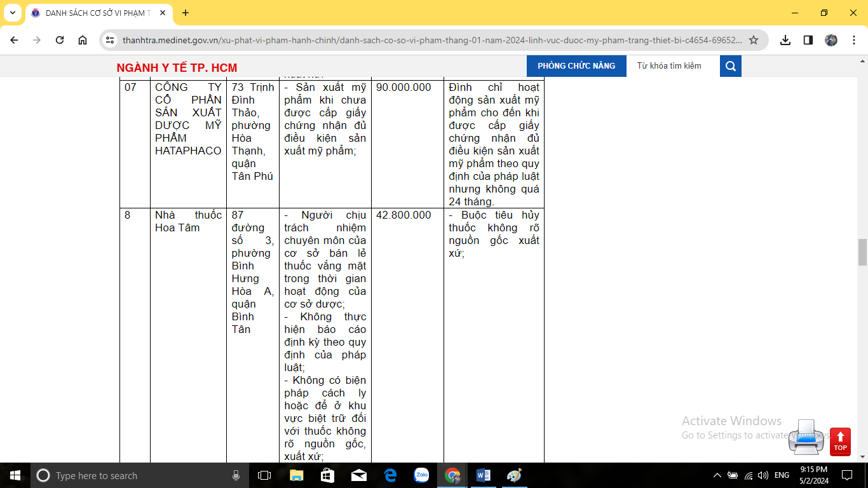Open the Chrome Downloads icon

coord(785,40)
